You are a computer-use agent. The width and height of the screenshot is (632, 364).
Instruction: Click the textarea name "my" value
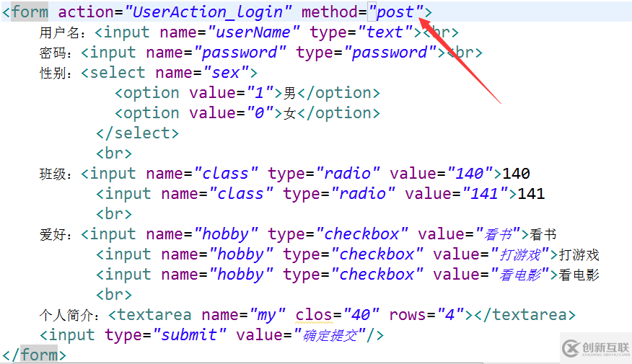[267, 314]
